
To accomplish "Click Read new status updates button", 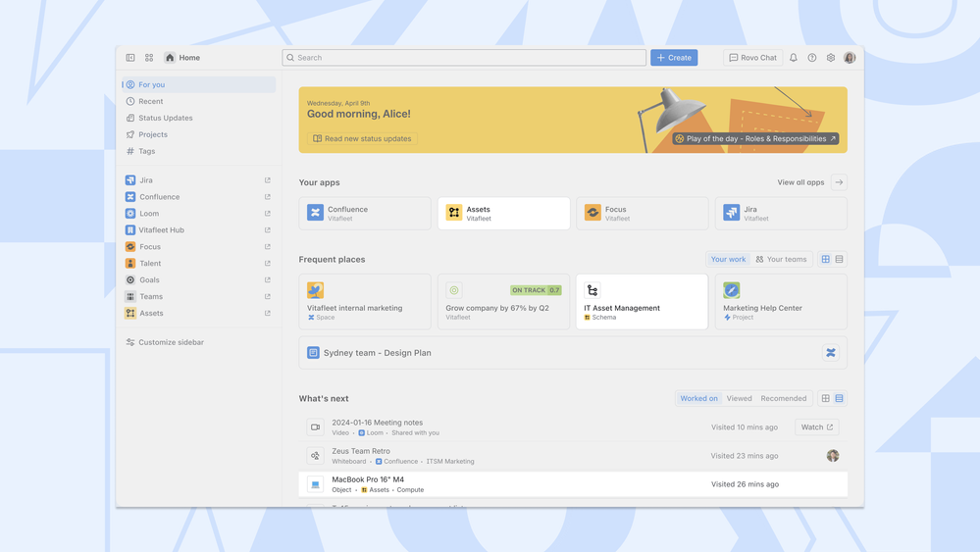I will point(363,138).
